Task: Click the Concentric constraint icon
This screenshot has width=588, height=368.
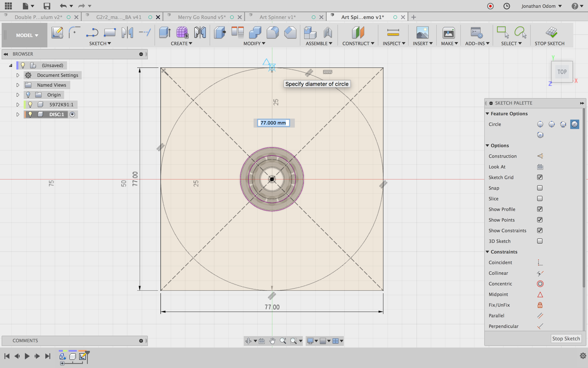Action: click(540, 284)
